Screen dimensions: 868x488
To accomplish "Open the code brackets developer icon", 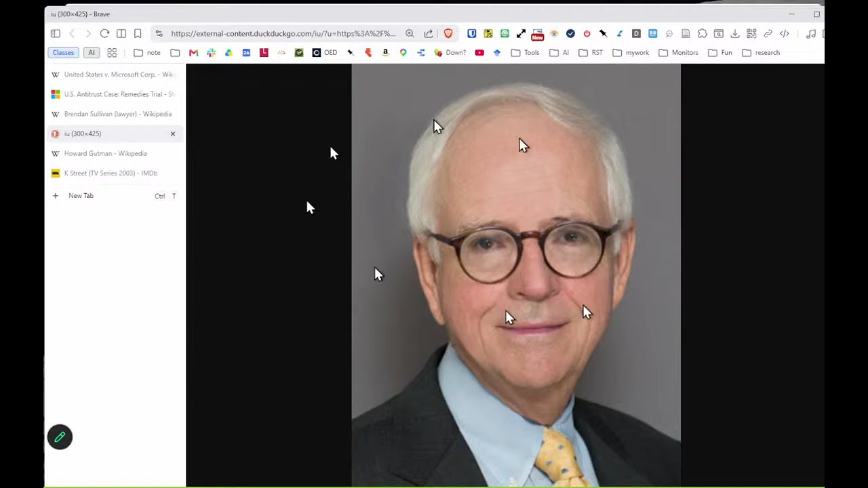I will [785, 33].
